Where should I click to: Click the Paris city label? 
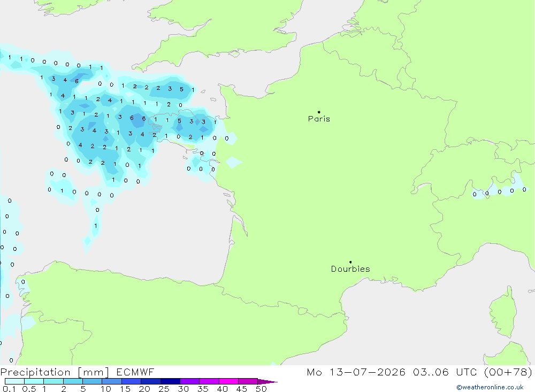[319, 119]
